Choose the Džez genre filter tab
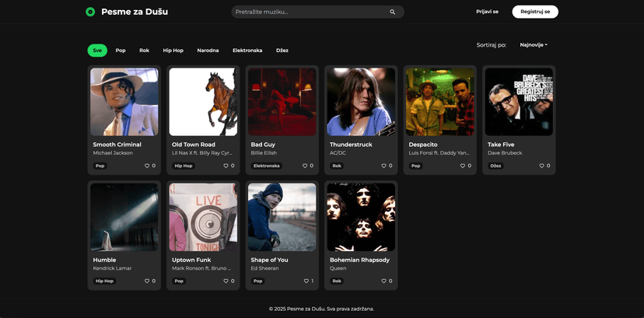 click(x=282, y=51)
